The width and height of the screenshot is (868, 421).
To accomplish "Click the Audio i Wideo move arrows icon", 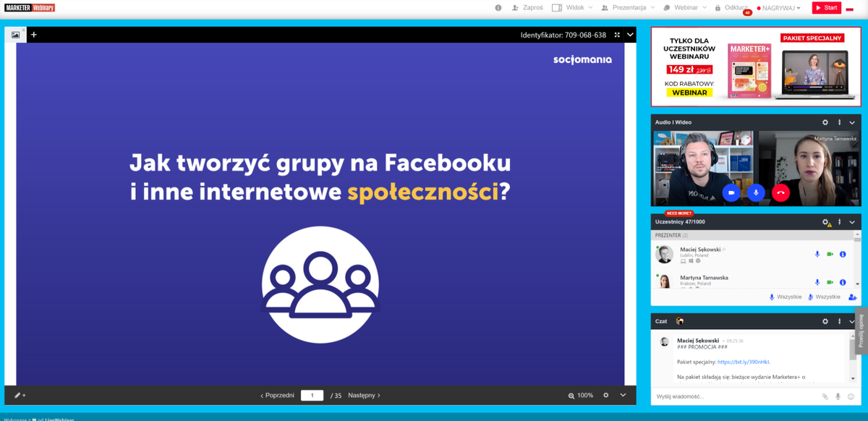I will tap(839, 122).
